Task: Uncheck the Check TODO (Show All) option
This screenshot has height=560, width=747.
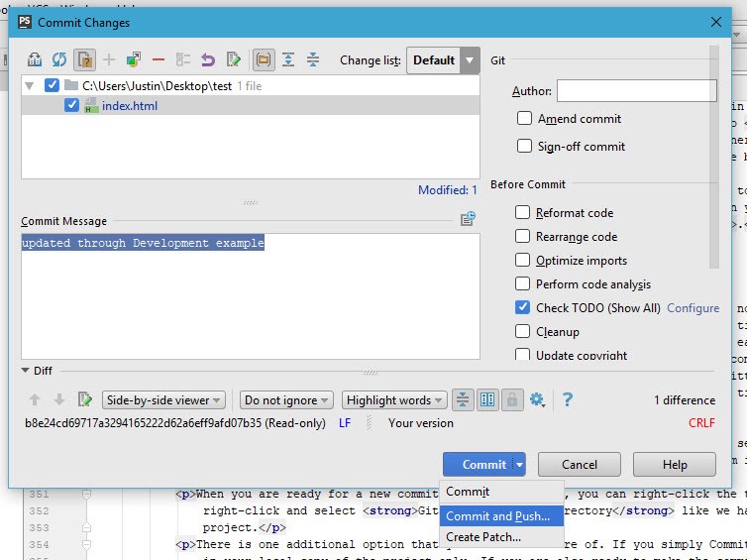Action: click(523, 307)
